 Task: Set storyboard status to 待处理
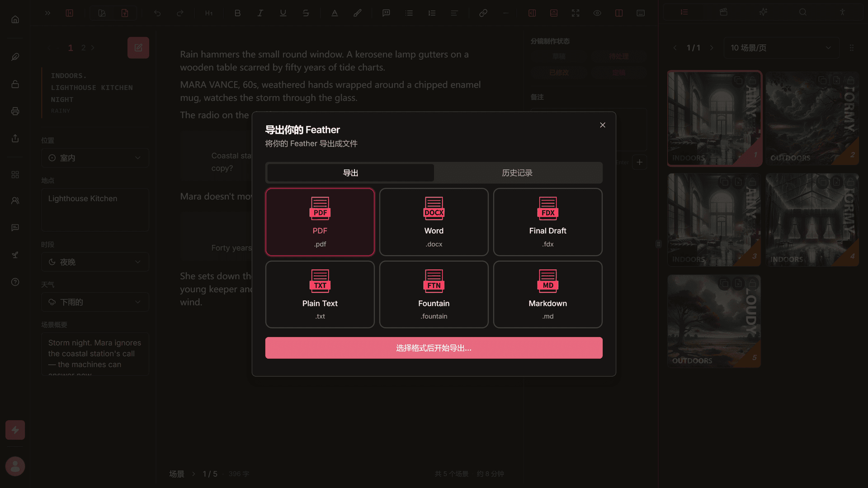[619, 56]
